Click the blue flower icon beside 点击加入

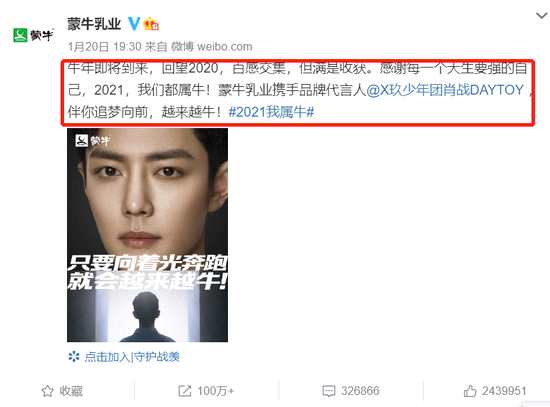point(74,357)
